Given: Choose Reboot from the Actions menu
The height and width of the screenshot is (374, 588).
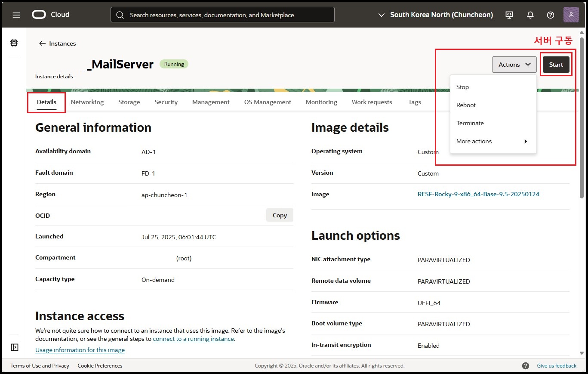Looking at the screenshot, I should pos(493,105).
